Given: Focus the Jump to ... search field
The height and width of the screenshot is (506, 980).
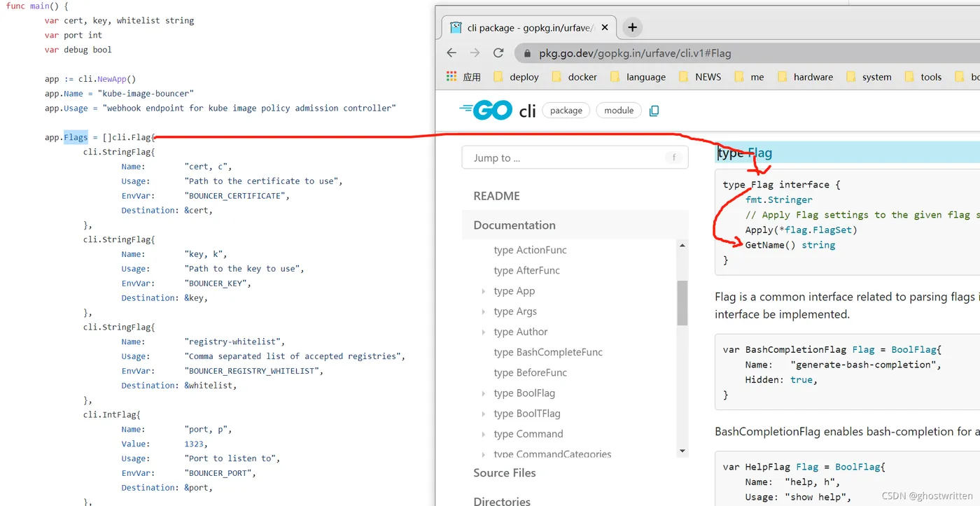Looking at the screenshot, I should [x=575, y=157].
